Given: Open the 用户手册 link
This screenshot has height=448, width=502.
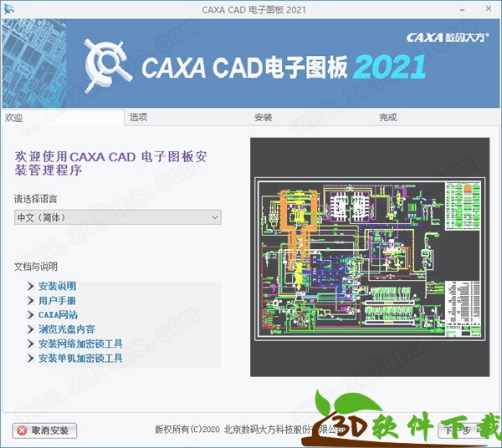Looking at the screenshot, I should click(x=57, y=300).
